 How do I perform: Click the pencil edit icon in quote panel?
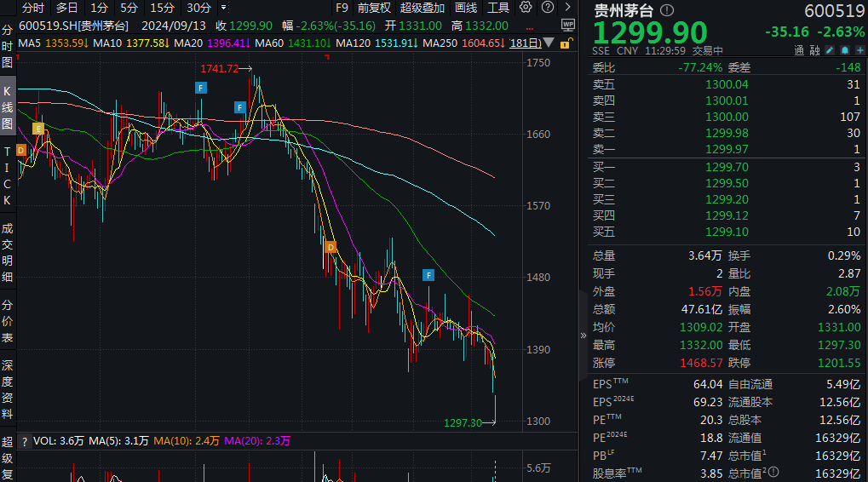(x=830, y=50)
